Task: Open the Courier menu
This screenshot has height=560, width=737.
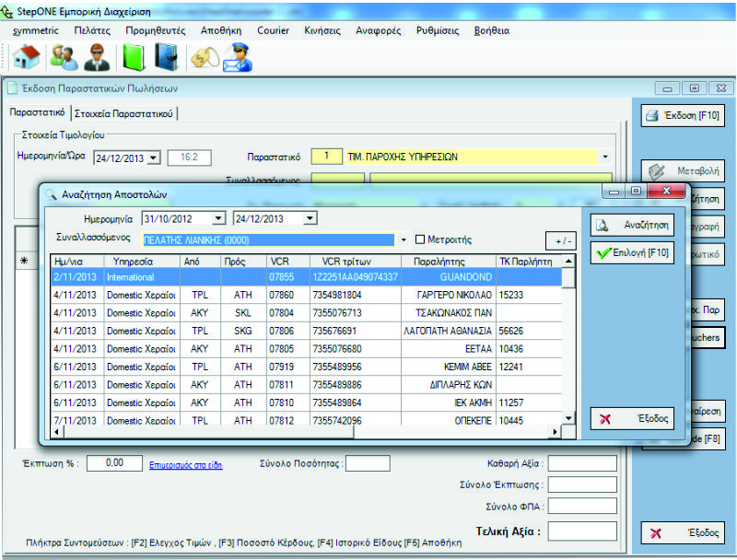Action: (273, 30)
